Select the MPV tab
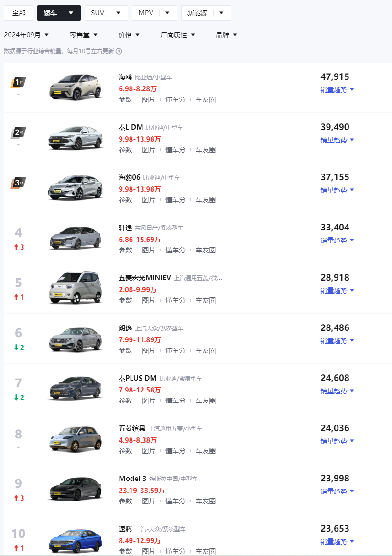 coord(146,13)
